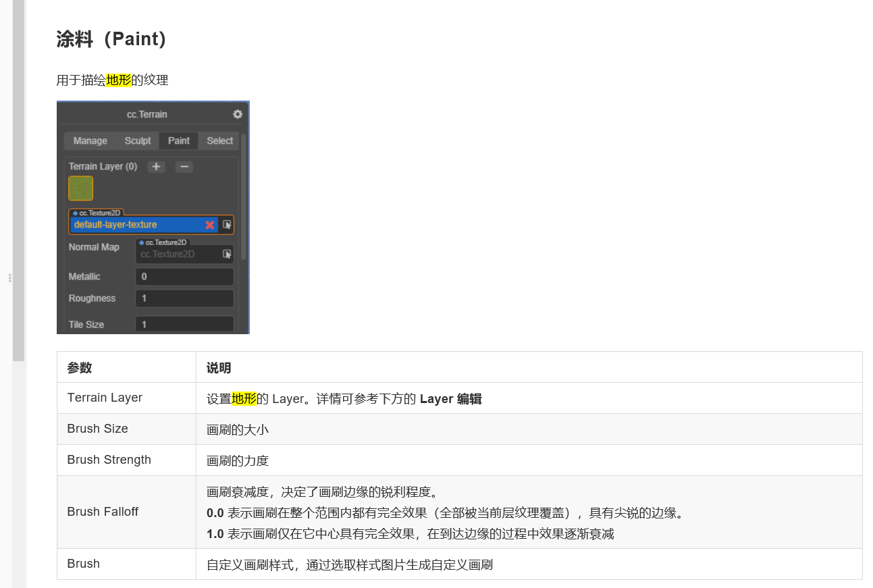The image size is (873, 588).
Task: Click the bold 'Layer 编辑' text
Action: pyautogui.click(x=450, y=398)
